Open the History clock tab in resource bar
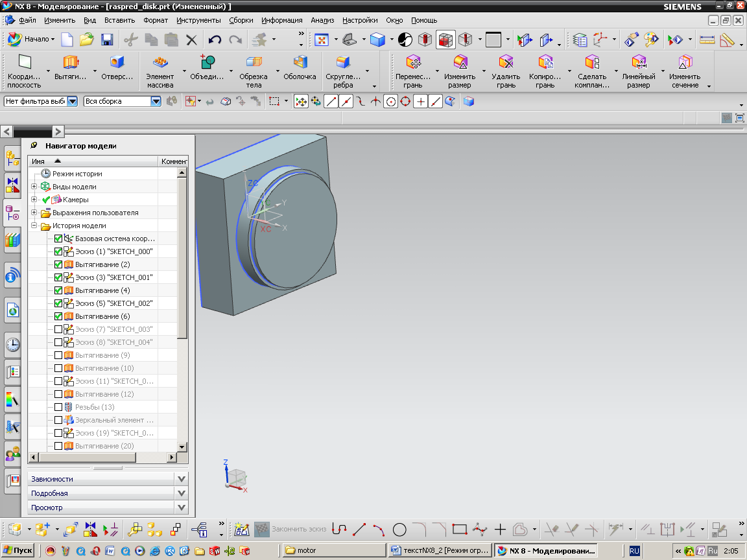Viewport: 747px width, 560px height. (12, 345)
